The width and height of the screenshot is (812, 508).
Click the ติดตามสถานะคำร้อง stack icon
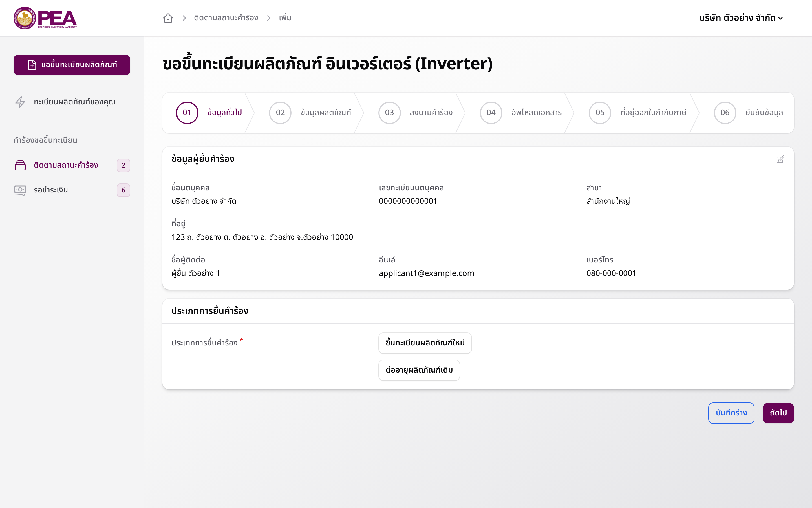(x=20, y=165)
